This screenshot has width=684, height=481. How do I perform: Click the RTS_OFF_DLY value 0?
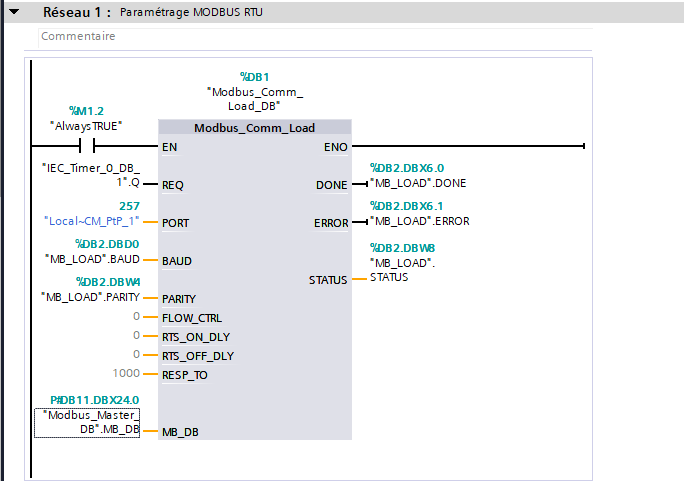136,355
